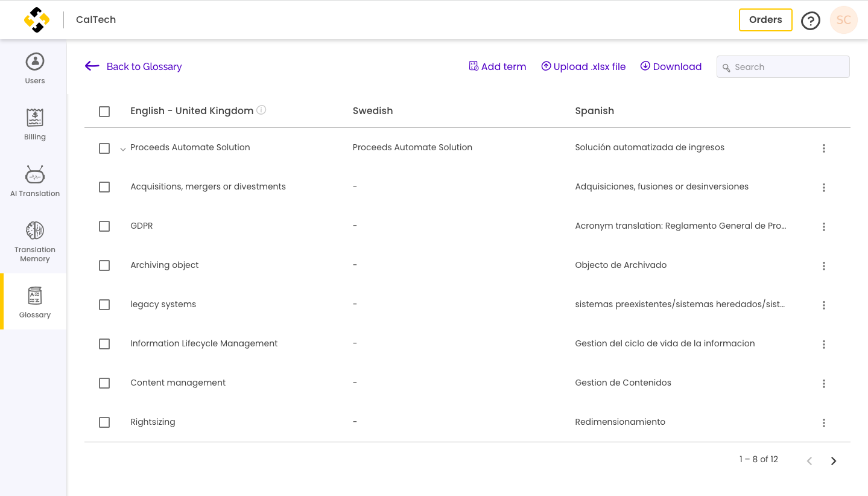Click the Orders button
868x496 pixels.
point(765,20)
